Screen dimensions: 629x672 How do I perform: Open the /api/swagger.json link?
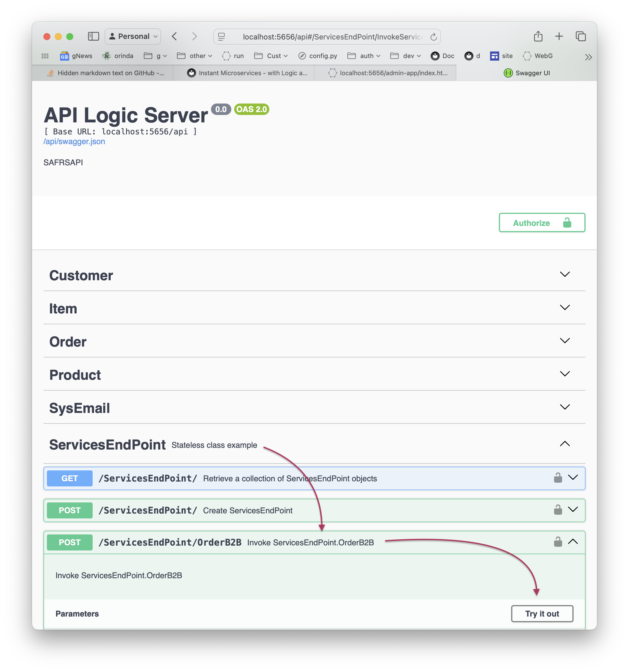(74, 141)
